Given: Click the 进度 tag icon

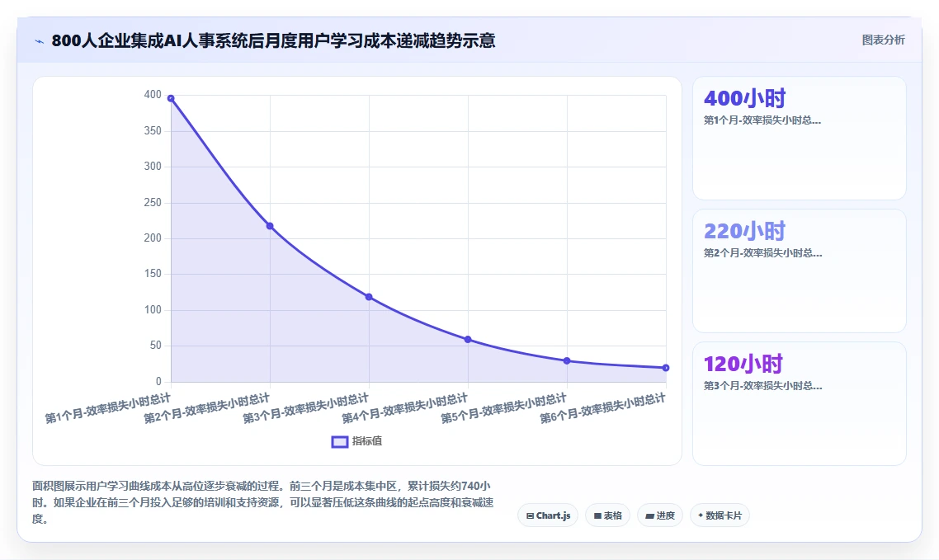Looking at the screenshot, I should point(649,515).
